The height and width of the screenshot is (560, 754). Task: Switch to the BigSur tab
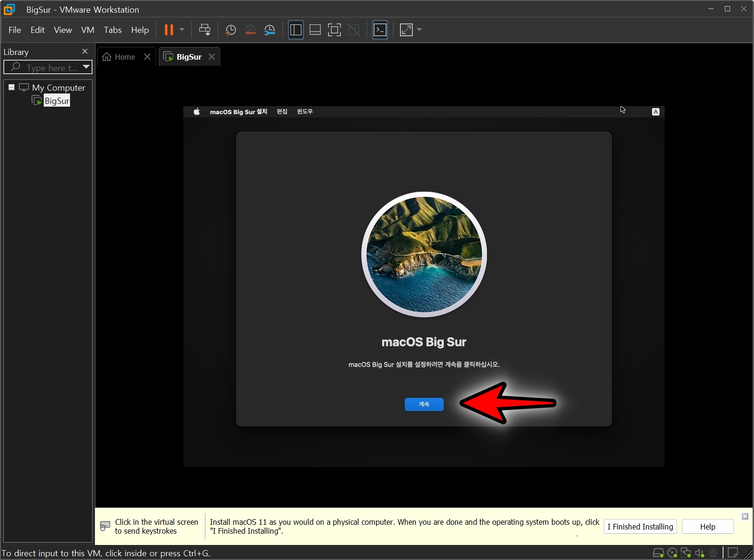(189, 57)
